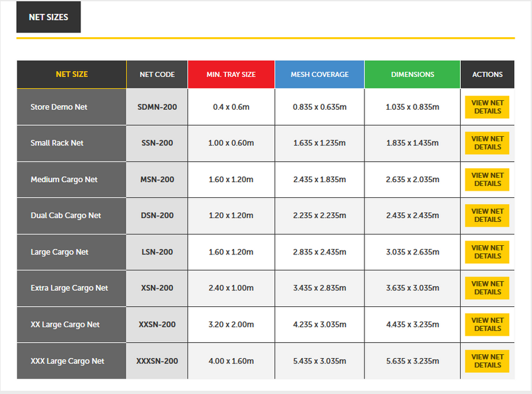View net details for Small Rack Net
The width and height of the screenshot is (532, 394).
pyautogui.click(x=487, y=143)
